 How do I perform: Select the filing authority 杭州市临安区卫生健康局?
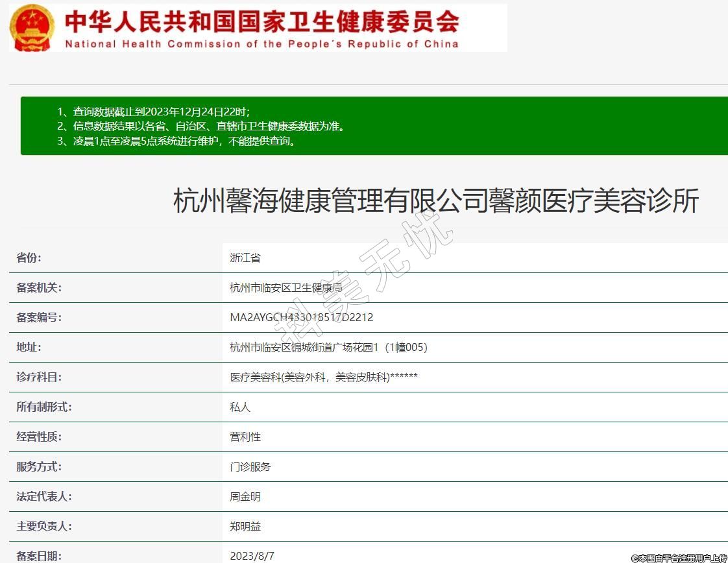tap(285, 287)
